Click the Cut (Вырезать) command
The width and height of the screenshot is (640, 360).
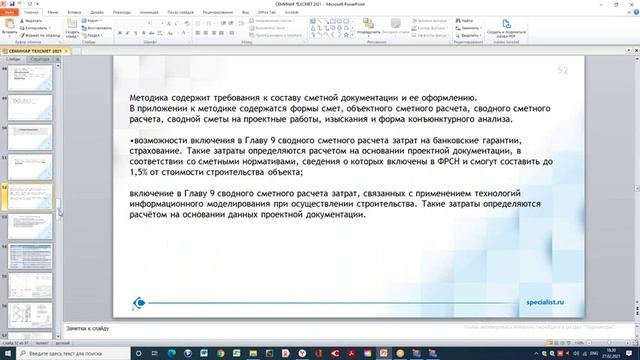click(x=31, y=20)
